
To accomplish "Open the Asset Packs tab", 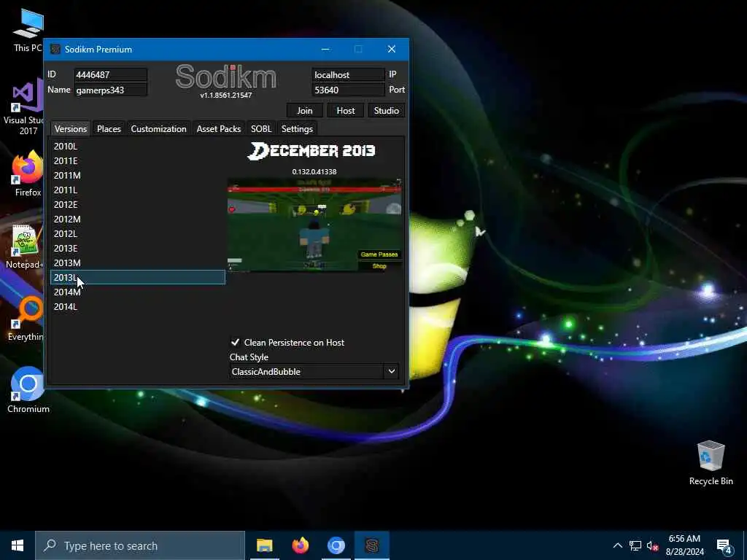I will tap(219, 128).
